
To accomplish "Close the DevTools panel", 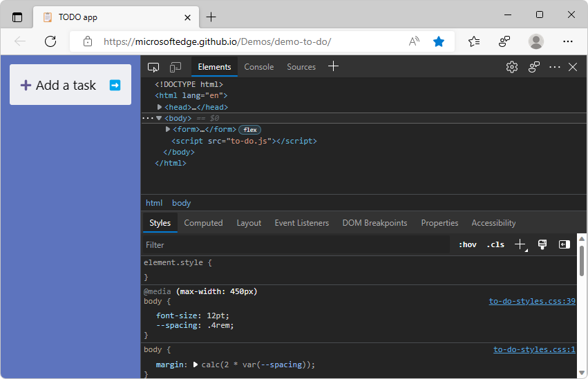I will (573, 67).
